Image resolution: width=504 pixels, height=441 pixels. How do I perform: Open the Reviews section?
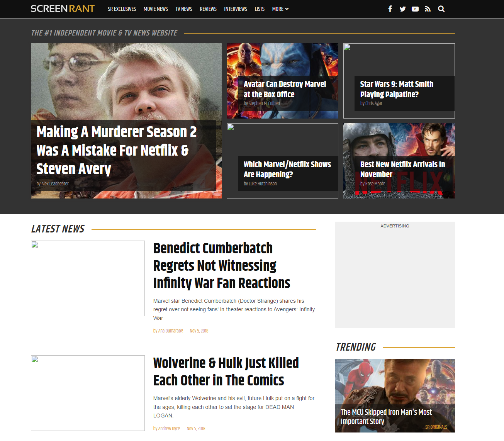click(x=208, y=9)
